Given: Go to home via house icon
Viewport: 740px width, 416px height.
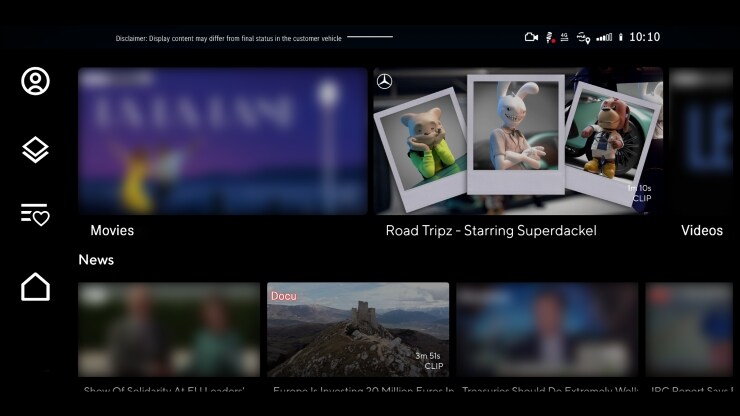Looking at the screenshot, I should 36,287.
